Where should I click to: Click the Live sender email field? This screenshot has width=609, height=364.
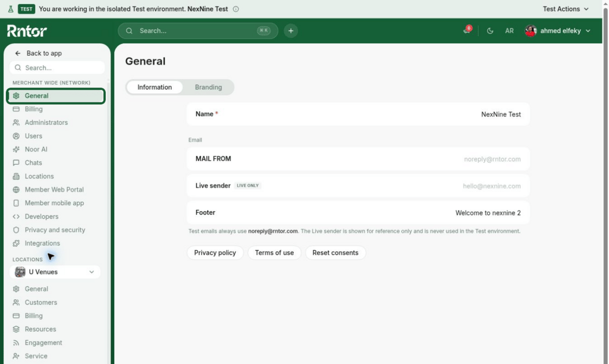(357, 186)
